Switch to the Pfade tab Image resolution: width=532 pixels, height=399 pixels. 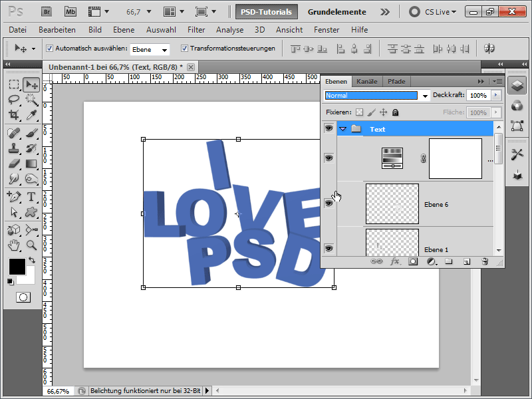[396, 81]
